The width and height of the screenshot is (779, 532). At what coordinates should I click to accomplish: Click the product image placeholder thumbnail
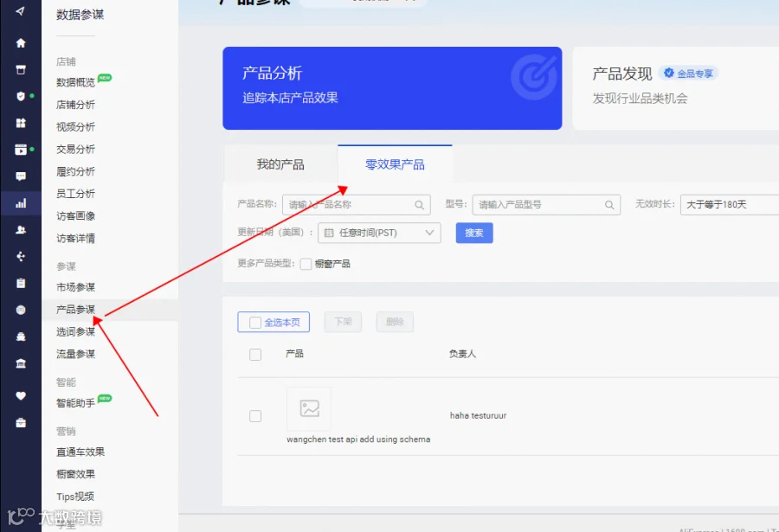(x=309, y=408)
